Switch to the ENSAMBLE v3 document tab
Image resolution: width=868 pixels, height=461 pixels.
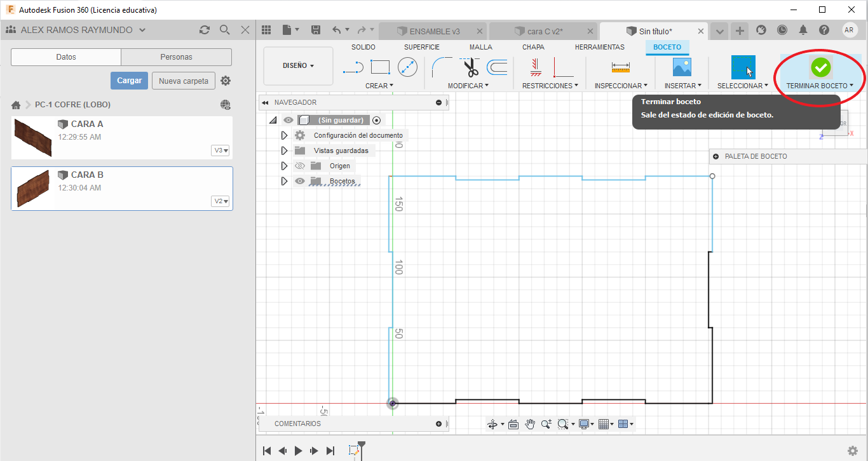tap(433, 31)
